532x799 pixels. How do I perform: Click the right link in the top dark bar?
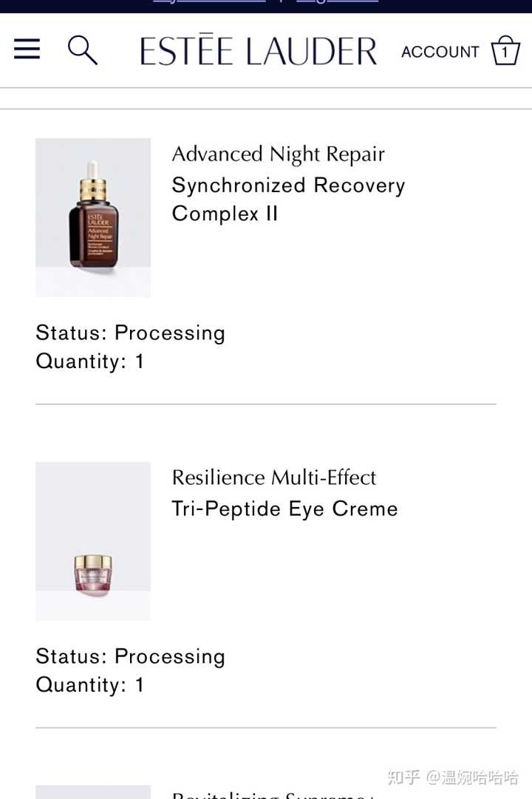(x=337, y=2)
